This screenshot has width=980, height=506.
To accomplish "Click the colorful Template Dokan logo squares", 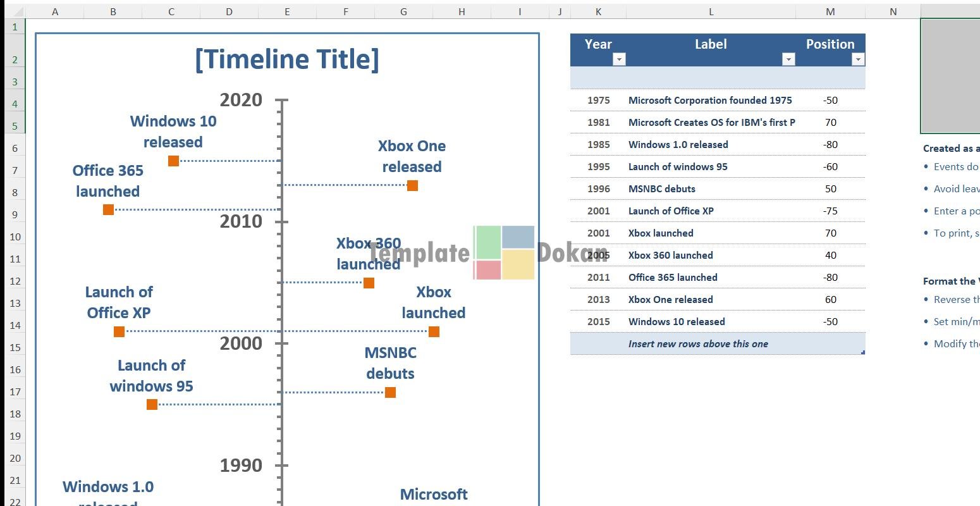I will point(504,252).
